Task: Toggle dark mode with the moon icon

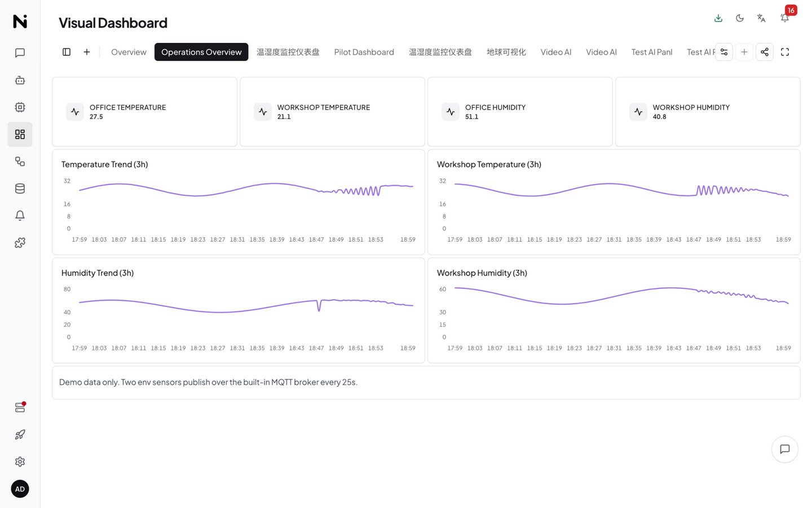Action: 740,18
